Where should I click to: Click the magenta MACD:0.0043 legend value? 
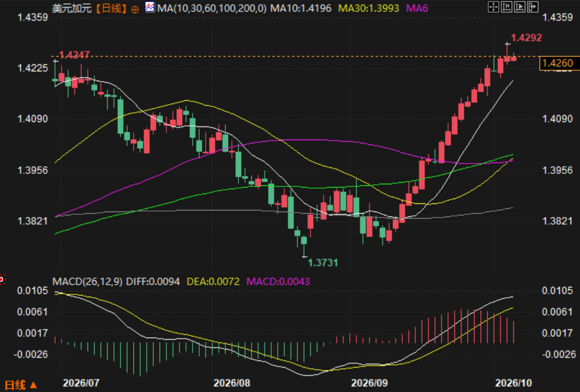click(x=278, y=281)
